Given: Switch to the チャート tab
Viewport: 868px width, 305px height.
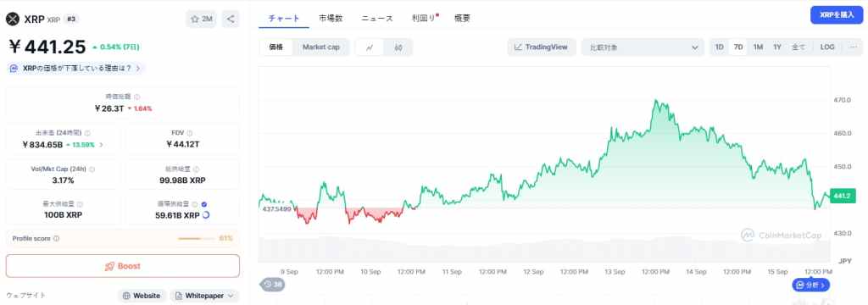Looking at the screenshot, I should (x=284, y=19).
